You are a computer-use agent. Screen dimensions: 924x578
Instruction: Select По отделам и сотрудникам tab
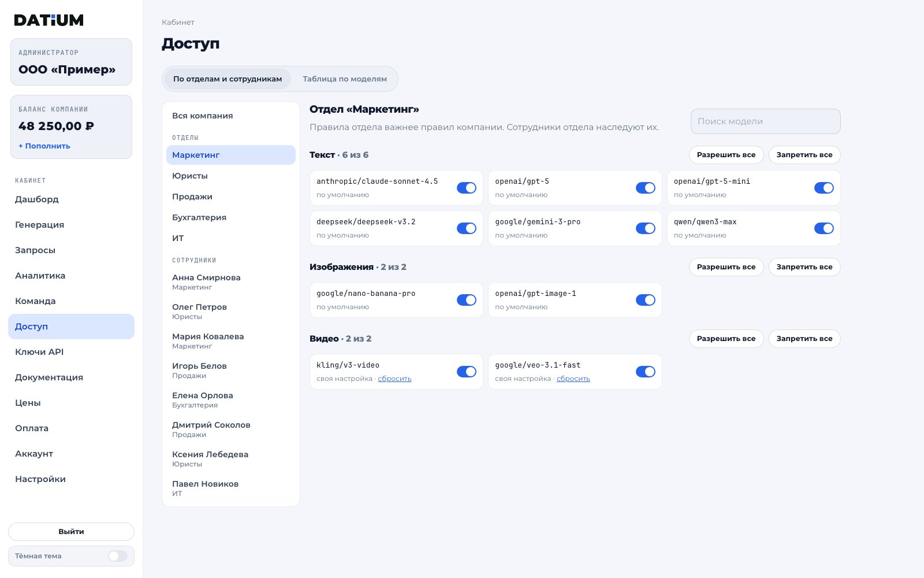[x=228, y=79]
